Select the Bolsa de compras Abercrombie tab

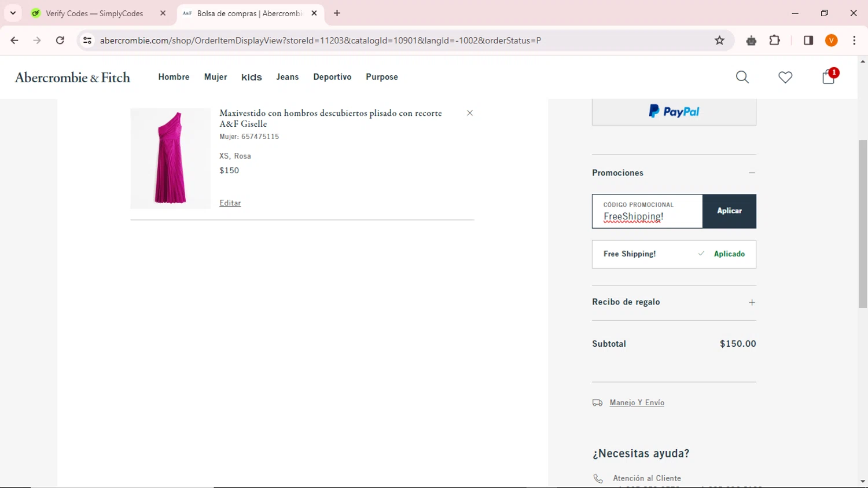click(251, 13)
